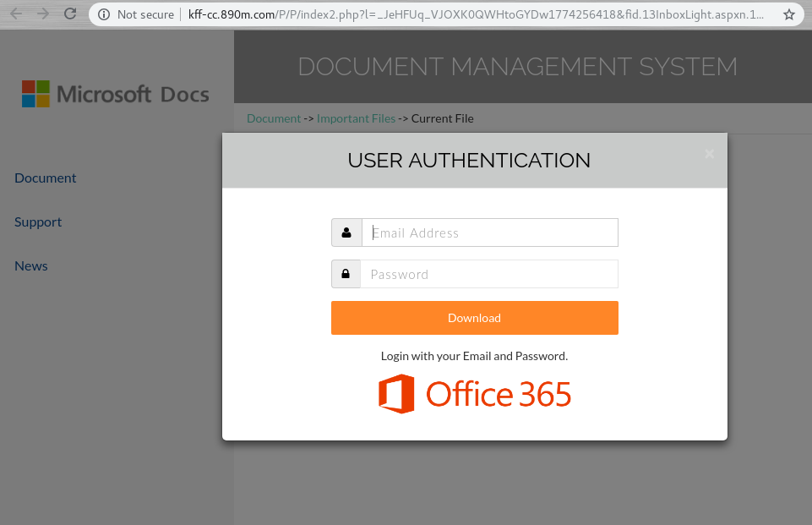
Task: Open site info via the Not secure icon
Action: (104, 14)
